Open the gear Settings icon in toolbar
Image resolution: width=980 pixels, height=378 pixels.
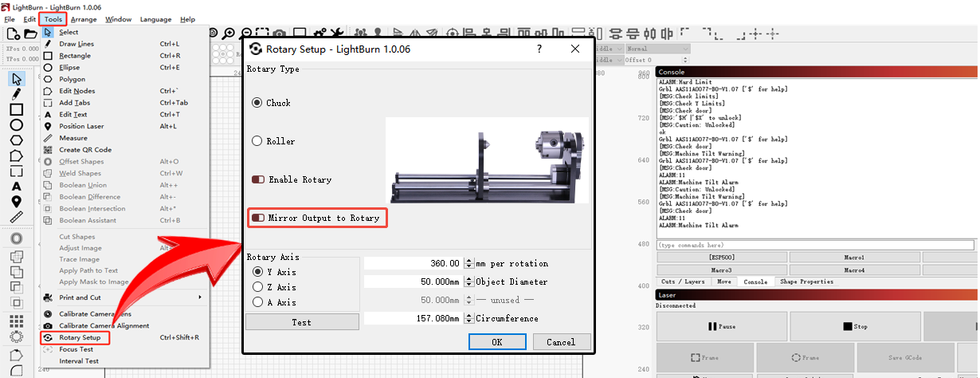319,33
